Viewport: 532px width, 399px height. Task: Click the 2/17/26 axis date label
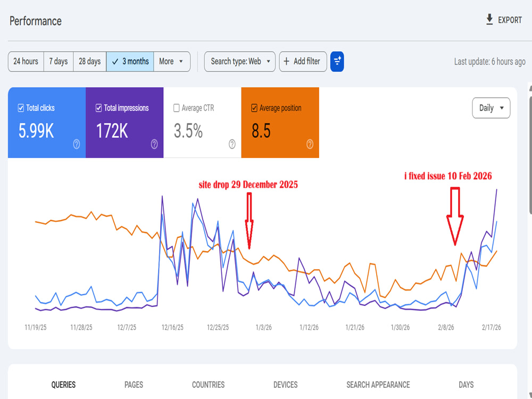[x=491, y=327]
